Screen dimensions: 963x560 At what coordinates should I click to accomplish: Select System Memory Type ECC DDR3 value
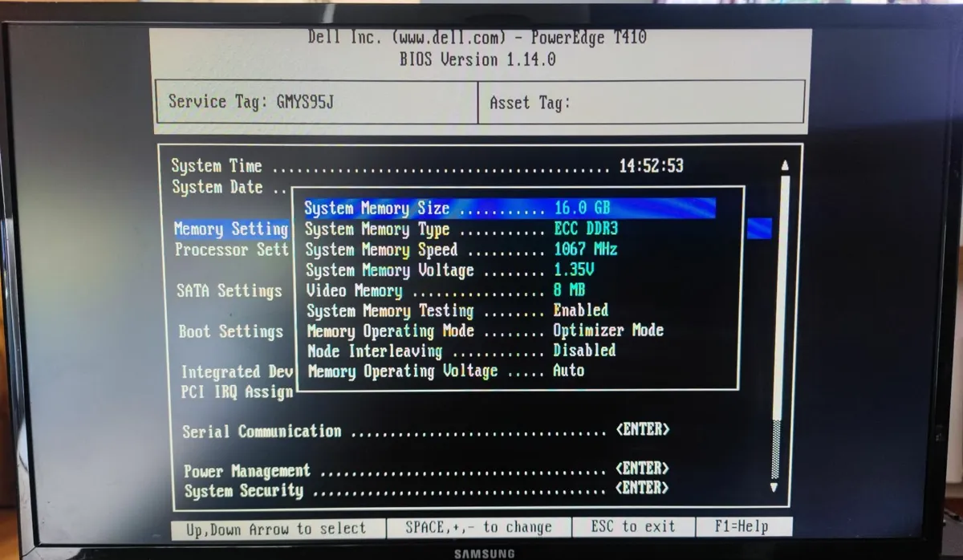click(x=586, y=229)
